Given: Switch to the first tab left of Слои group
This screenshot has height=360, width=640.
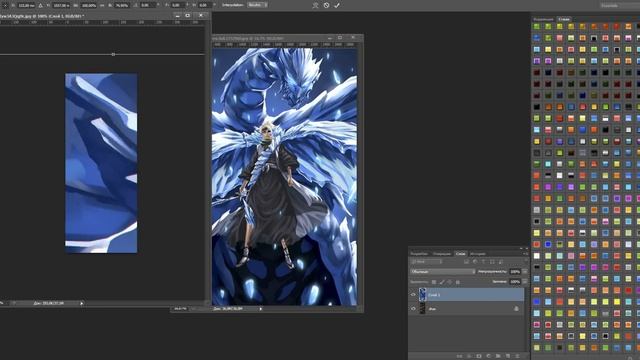Looking at the screenshot, I should click(x=419, y=254).
